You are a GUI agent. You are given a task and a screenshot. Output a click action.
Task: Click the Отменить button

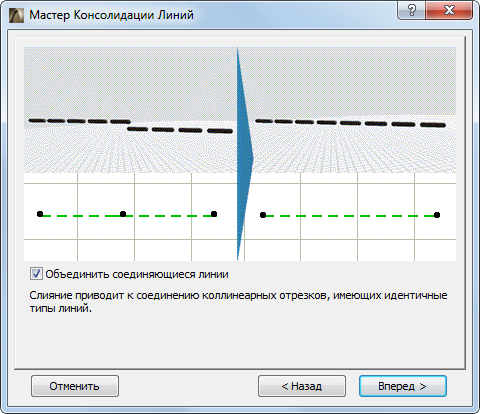[75, 386]
